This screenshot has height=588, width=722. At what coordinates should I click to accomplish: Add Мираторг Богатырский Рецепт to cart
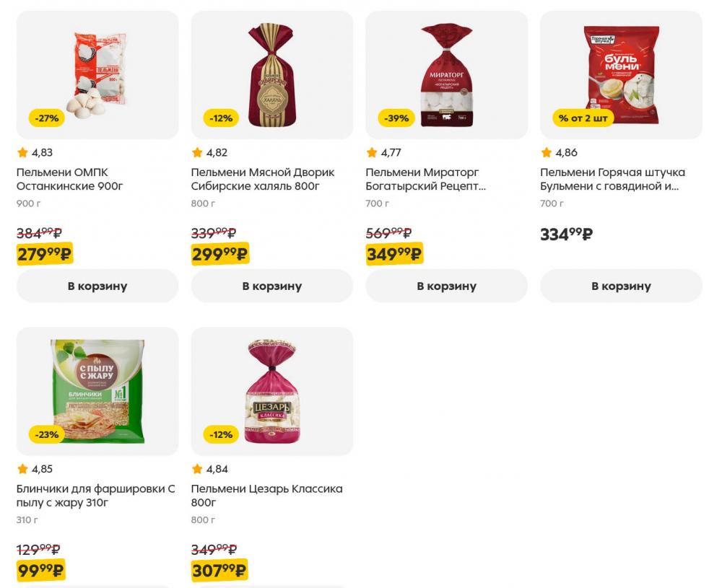[x=446, y=286]
